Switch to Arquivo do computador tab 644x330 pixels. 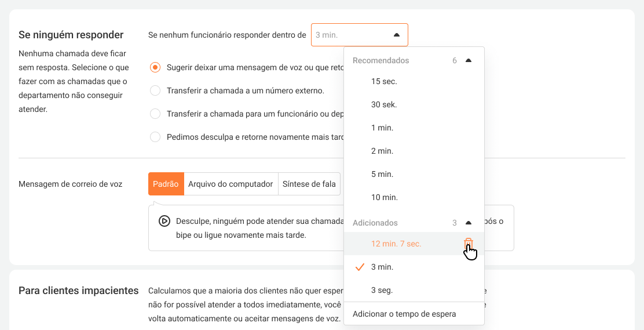click(x=230, y=184)
